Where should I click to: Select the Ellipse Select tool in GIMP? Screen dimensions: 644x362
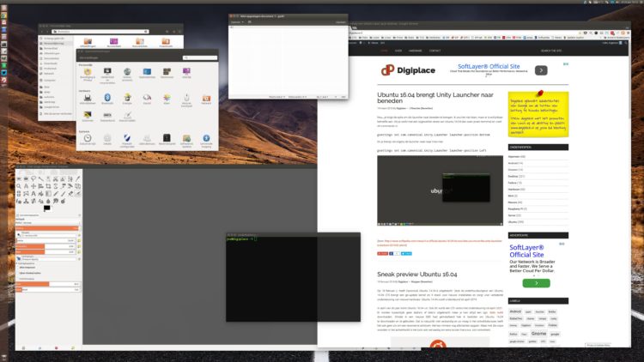click(26, 179)
